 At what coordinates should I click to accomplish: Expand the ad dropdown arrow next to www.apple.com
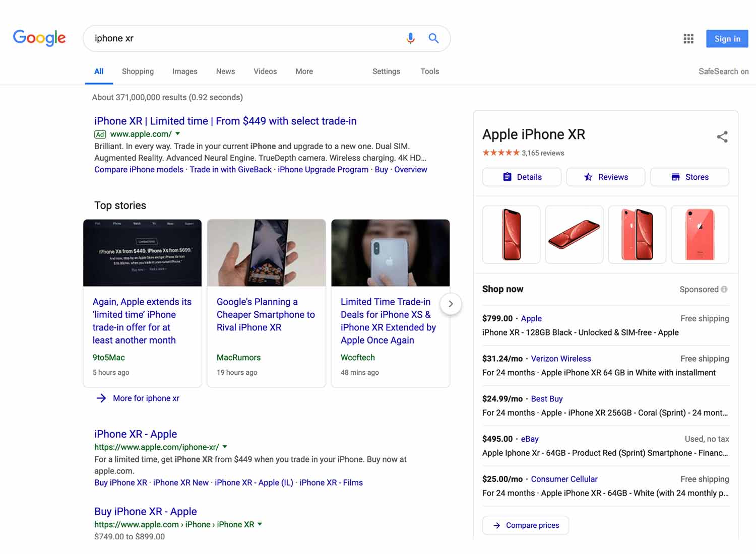click(x=177, y=134)
